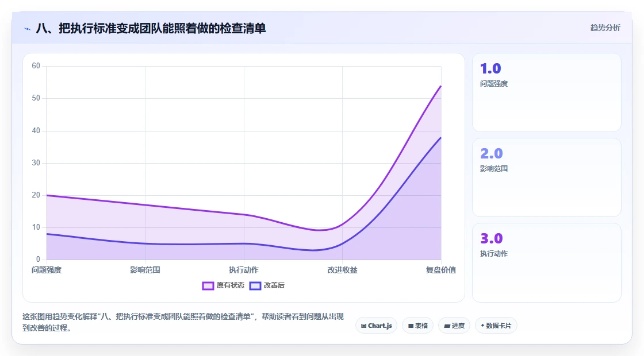Click the 原有状态 legend label
644x356 pixels.
click(x=231, y=285)
